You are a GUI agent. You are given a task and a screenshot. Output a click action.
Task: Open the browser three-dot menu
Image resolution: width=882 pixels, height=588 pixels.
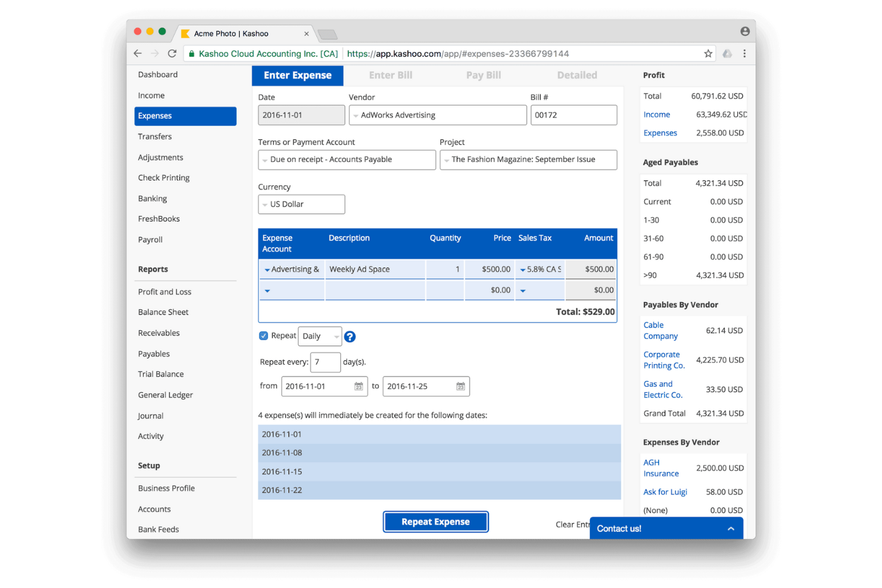click(744, 54)
